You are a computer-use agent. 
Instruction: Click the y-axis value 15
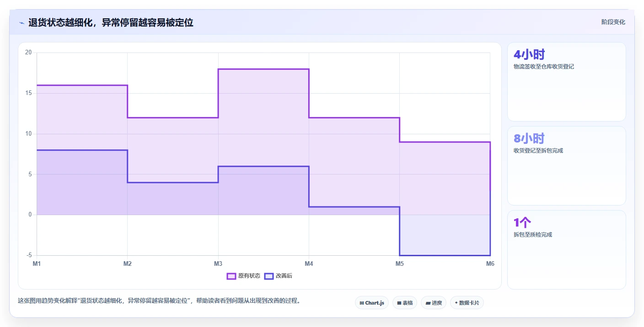pyautogui.click(x=28, y=93)
